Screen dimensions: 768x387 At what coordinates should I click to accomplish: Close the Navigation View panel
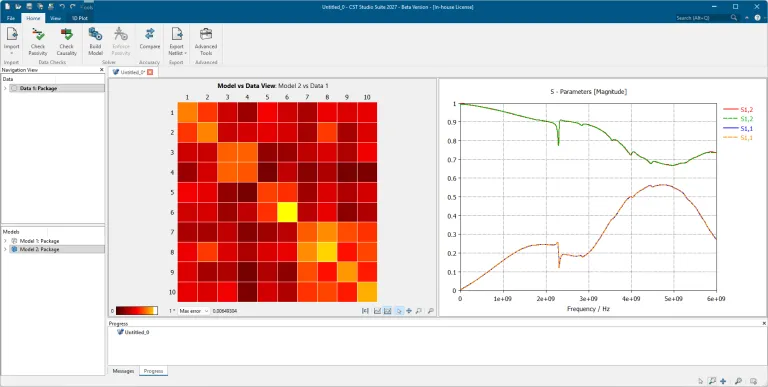click(101, 70)
